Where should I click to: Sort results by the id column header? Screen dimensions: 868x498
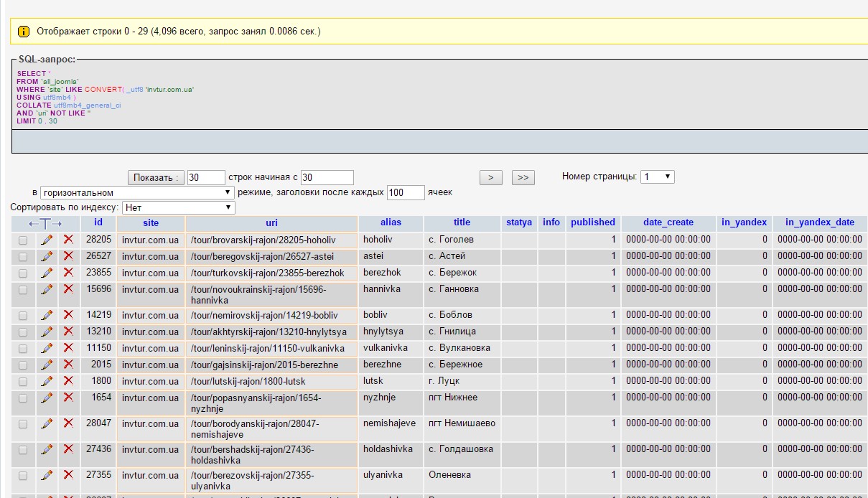[98, 222]
